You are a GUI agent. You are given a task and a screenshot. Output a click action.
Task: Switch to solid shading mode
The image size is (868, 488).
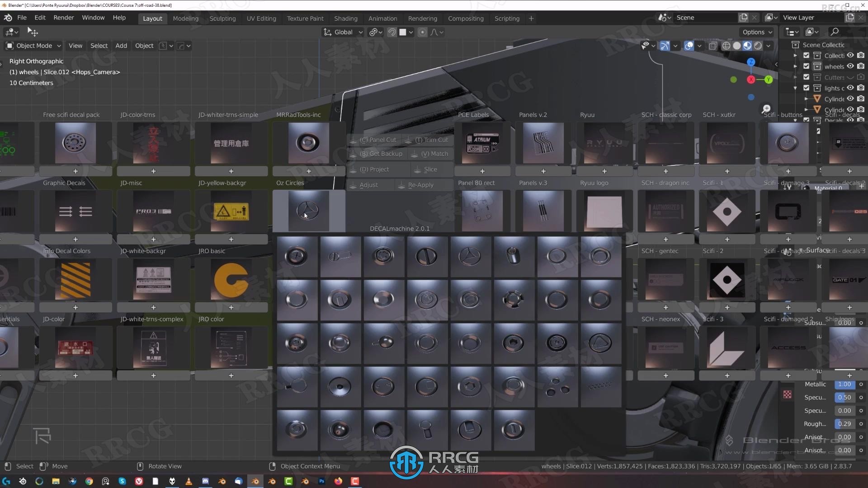pos(737,46)
